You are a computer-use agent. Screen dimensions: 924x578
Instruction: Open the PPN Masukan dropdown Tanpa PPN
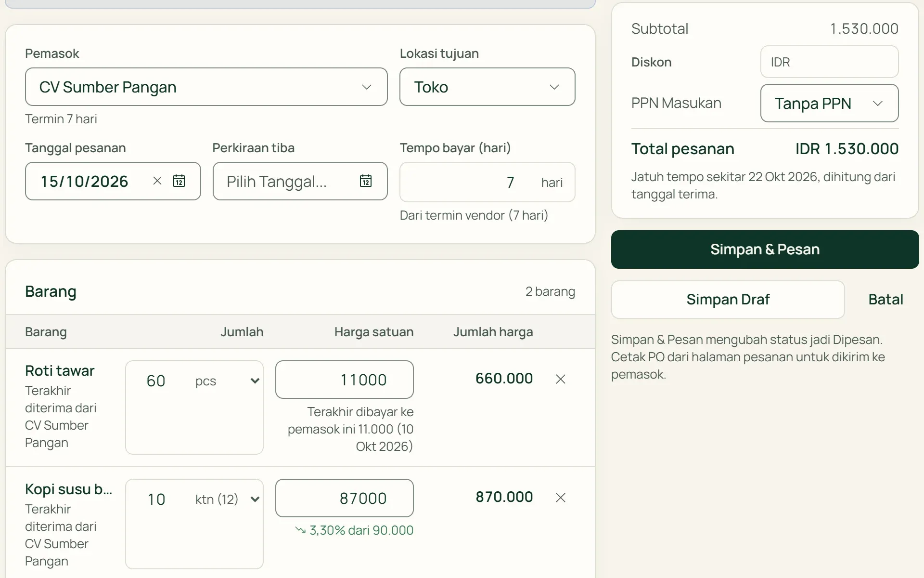[829, 103]
